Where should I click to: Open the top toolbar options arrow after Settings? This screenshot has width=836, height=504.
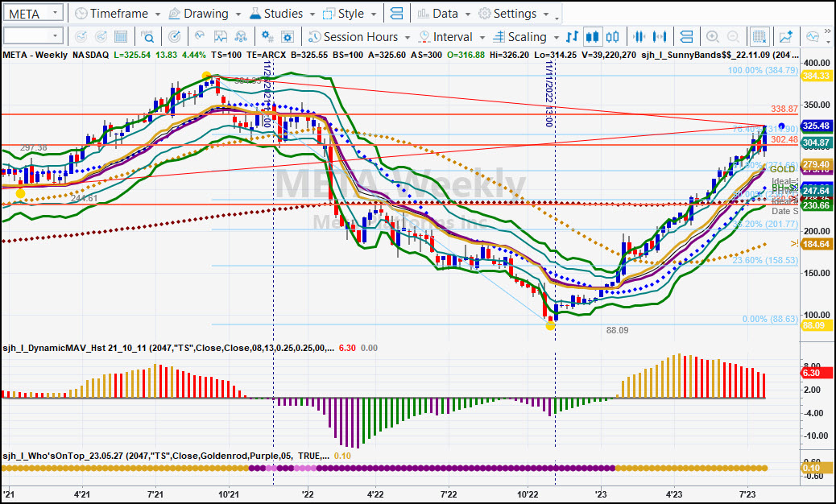557,18
